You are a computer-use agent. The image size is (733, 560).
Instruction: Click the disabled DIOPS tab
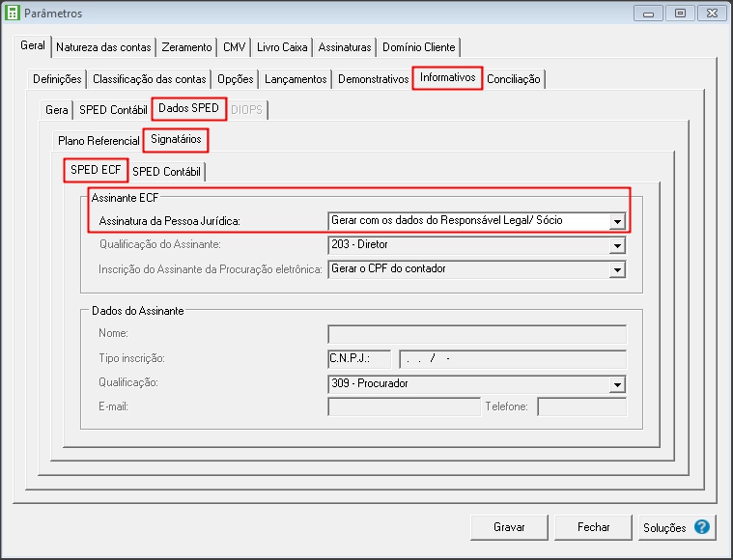(x=246, y=110)
